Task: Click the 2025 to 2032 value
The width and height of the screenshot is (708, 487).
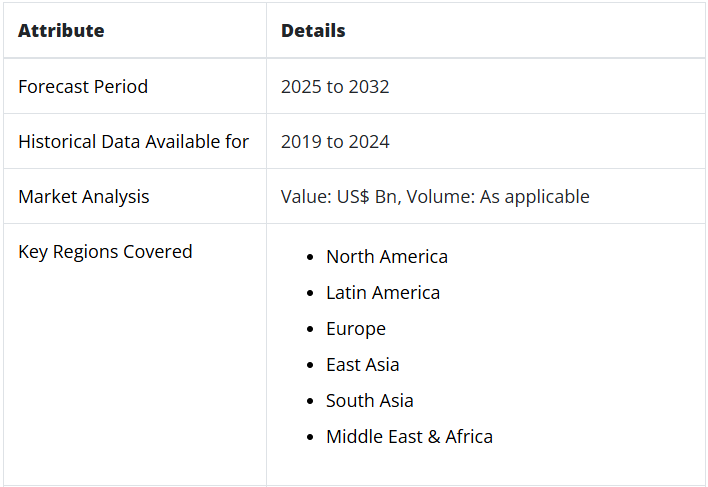Action: coord(335,87)
